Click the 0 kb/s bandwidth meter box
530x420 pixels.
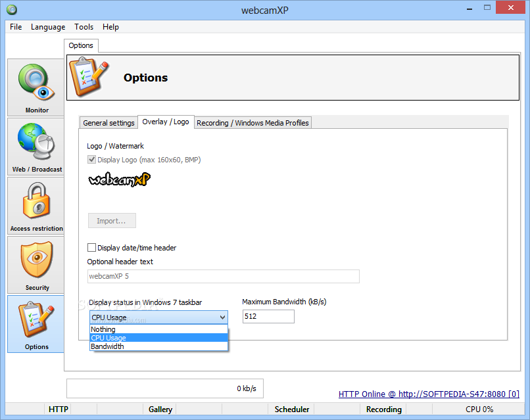(x=165, y=388)
